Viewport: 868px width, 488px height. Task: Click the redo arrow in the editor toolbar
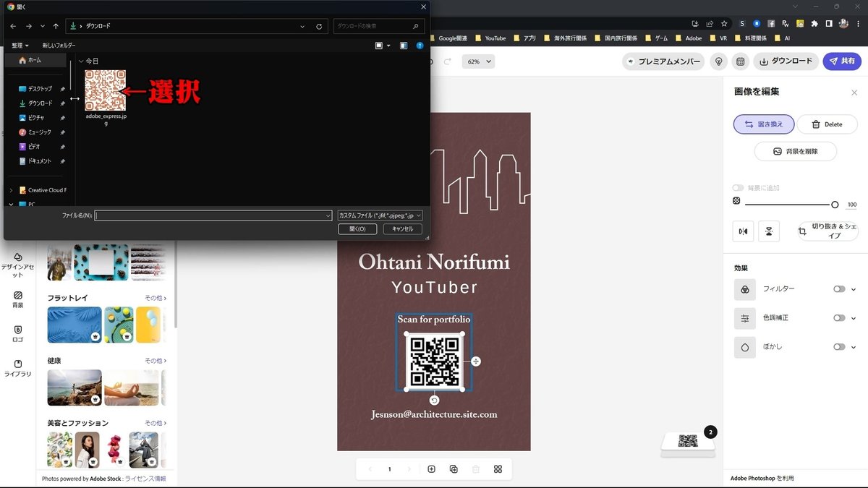(447, 61)
